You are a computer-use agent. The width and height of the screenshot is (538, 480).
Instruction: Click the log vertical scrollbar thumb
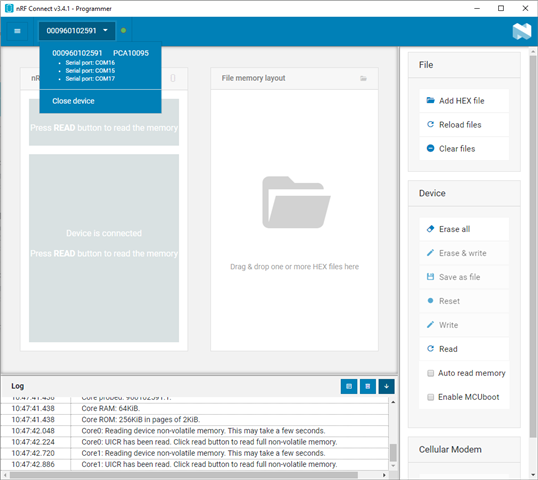pyautogui.click(x=393, y=453)
